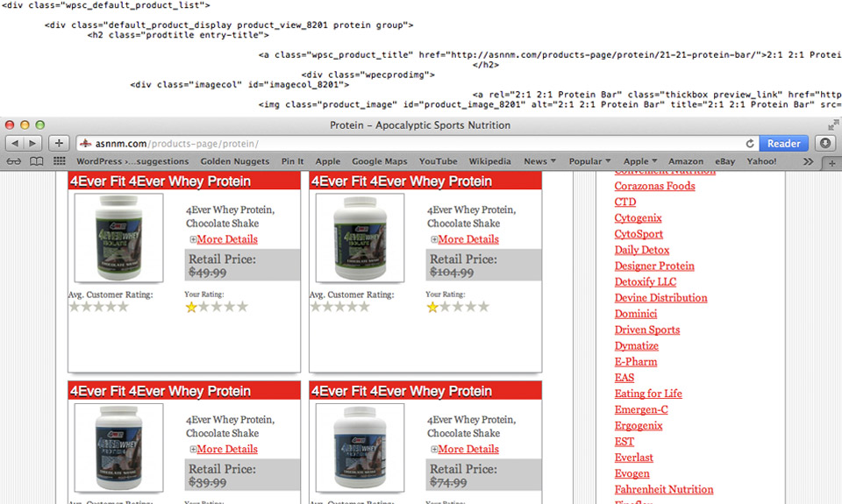Click the address bar URL field
The width and height of the screenshot is (842, 504).
(x=417, y=143)
